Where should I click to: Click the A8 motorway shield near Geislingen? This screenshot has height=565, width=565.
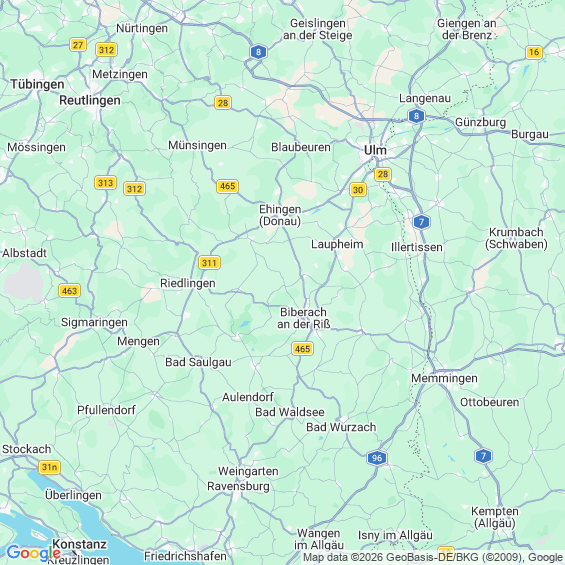[x=258, y=52]
